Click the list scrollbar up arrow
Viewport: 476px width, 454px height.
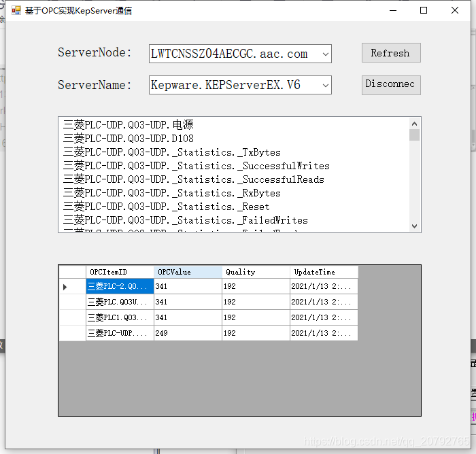[414, 124]
